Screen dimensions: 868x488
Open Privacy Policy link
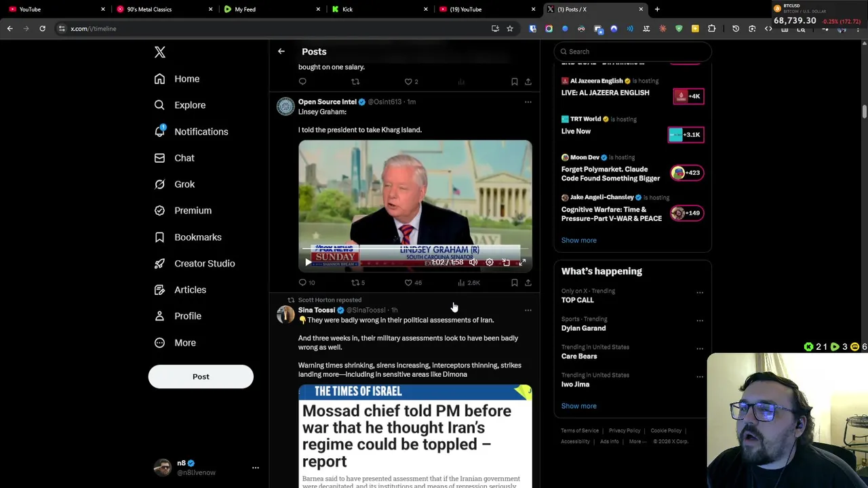coord(625,431)
